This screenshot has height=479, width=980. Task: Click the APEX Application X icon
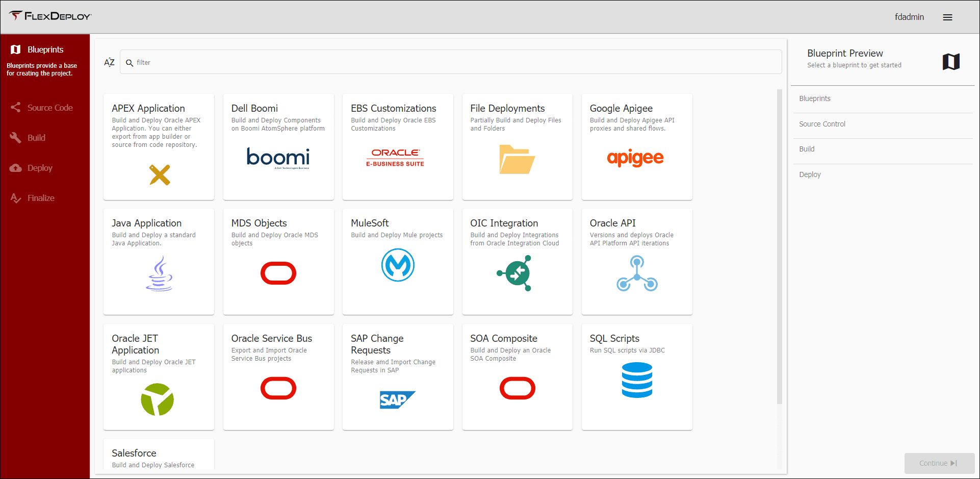click(160, 175)
